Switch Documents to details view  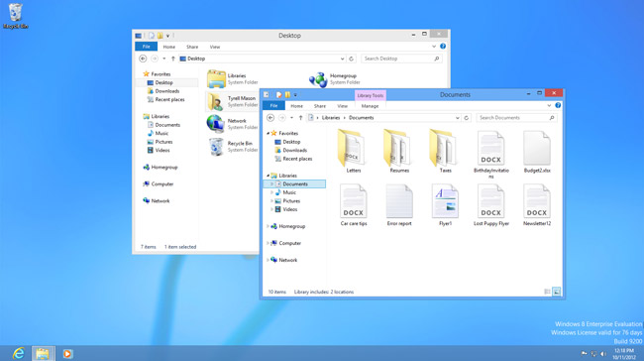(x=547, y=292)
